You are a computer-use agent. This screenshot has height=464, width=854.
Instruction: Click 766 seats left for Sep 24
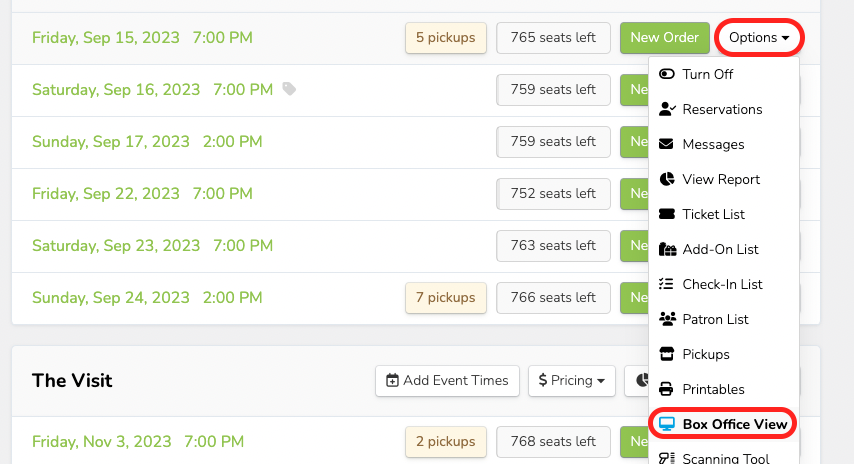553,297
